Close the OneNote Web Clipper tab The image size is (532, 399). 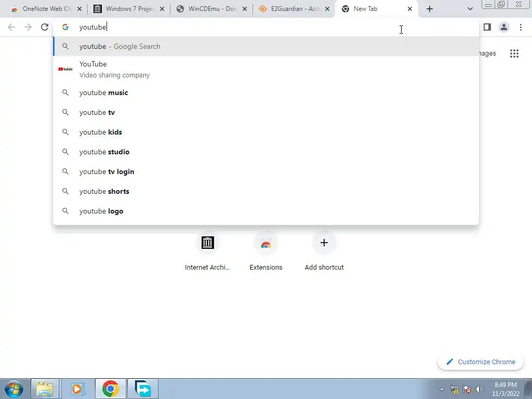pyautogui.click(x=79, y=9)
